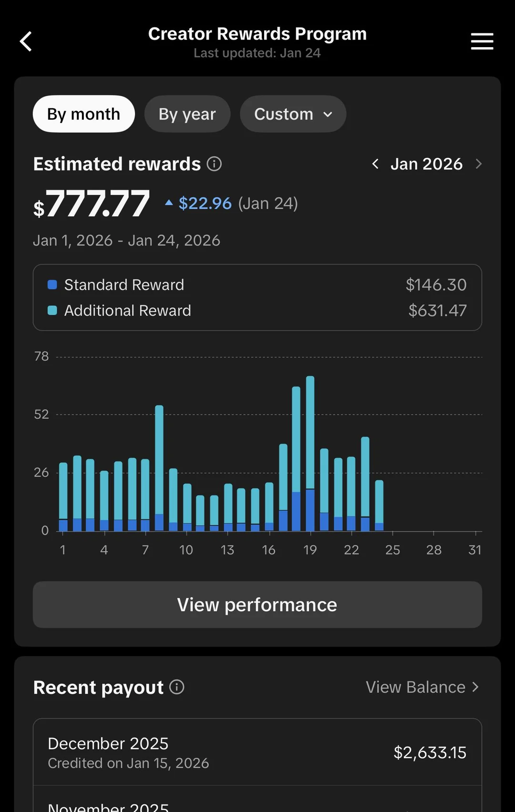Viewport: 515px width, 812px height.
Task: Select the By month tab
Action: click(x=84, y=114)
